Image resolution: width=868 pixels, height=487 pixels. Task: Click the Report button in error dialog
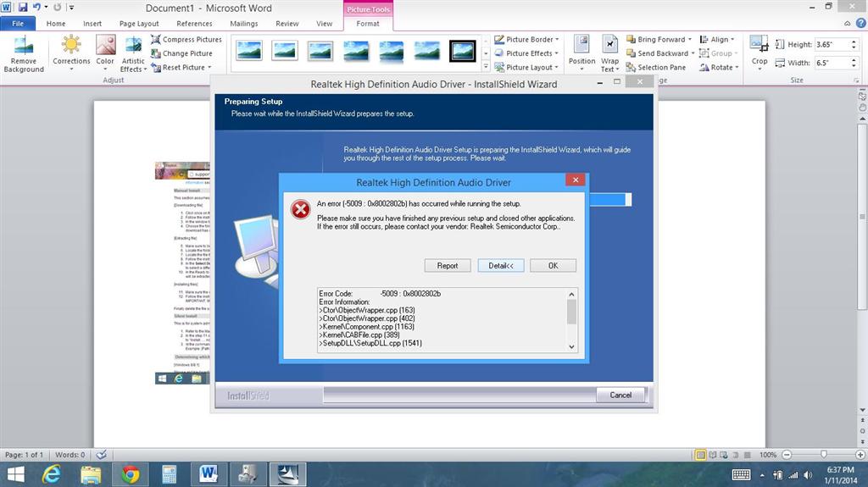448,266
